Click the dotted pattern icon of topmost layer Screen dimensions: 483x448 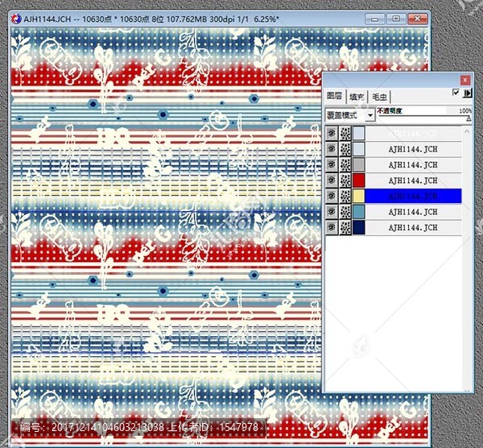[345, 133]
